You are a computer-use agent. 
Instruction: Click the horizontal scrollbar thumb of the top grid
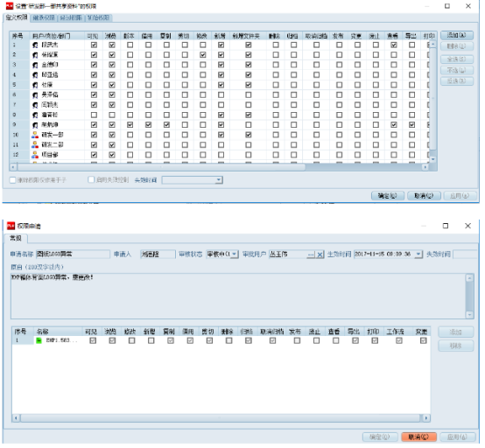[161, 167]
